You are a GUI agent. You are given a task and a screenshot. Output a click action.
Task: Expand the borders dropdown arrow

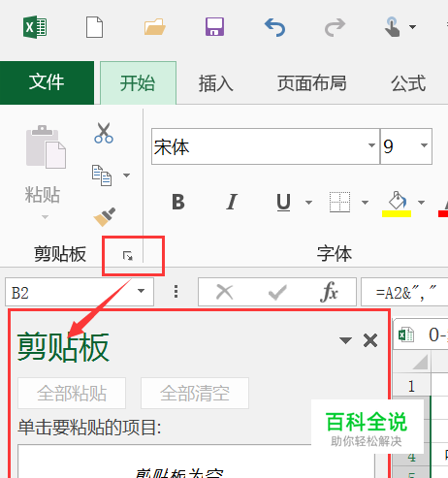click(x=365, y=203)
